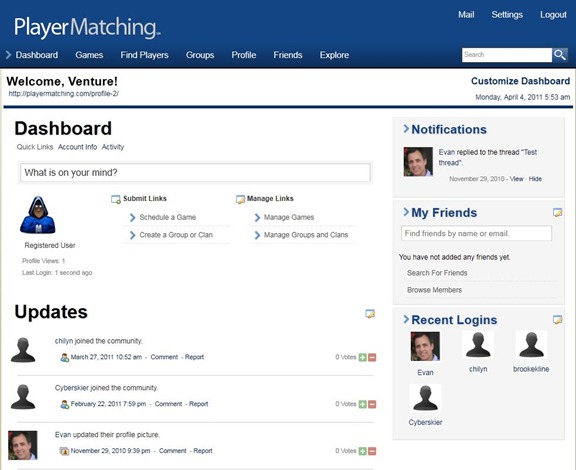Viewport: 576px width, 470px height.
Task: Click the Find friends by name field
Action: (x=476, y=233)
